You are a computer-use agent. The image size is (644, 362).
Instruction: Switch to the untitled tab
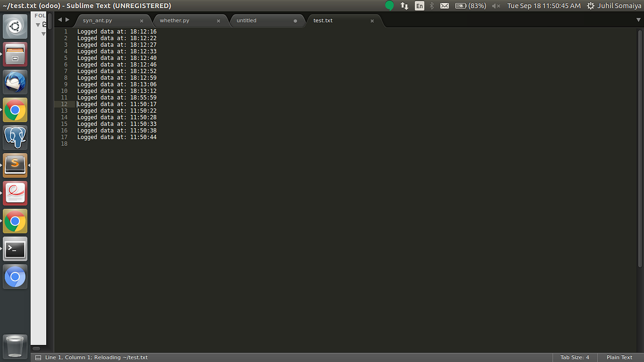[246, 20]
